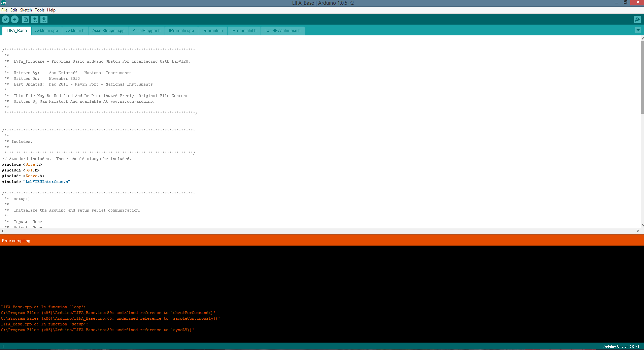Viewport: 644px width, 350px height.
Task: Open the AccelStepper.cpp tab
Action: (x=108, y=31)
